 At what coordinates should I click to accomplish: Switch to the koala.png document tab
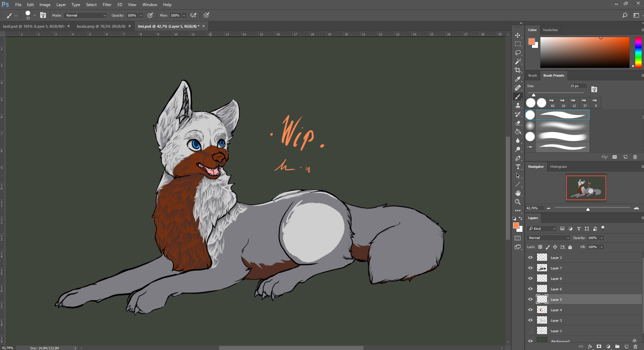tap(101, 26)
